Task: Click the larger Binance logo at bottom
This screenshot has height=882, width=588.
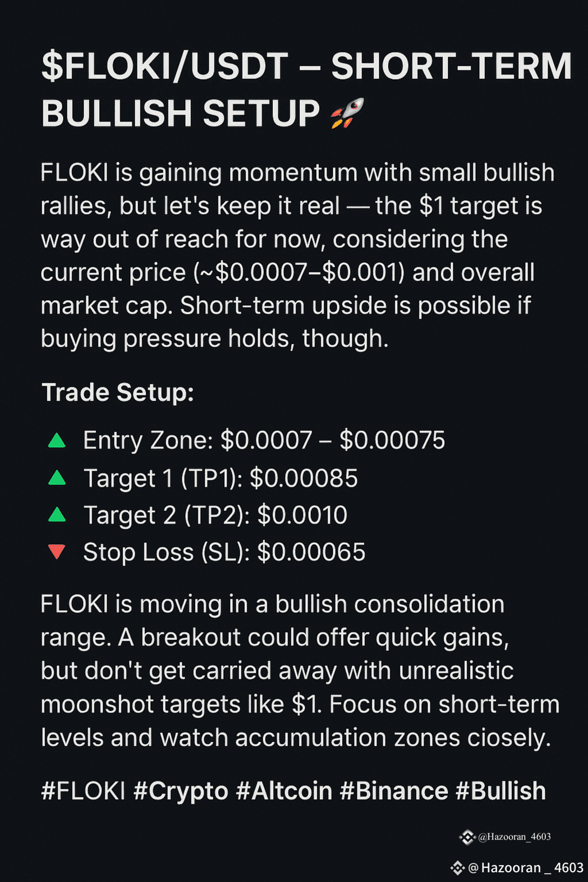Action: [458, 868]
